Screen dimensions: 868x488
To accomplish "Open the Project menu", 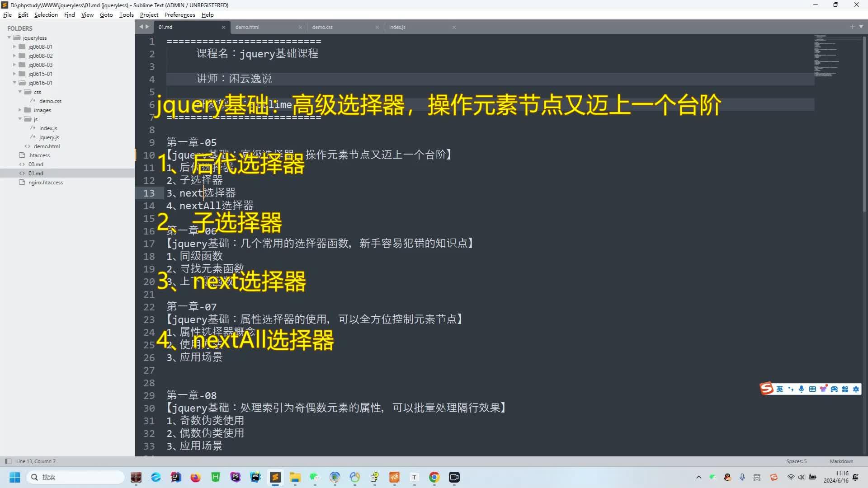I will (149, 14).
